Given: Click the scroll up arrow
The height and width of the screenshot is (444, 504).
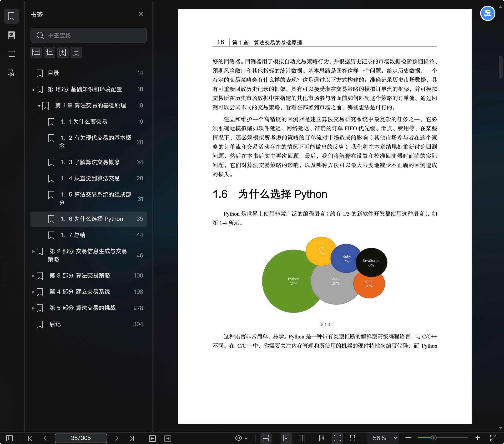Looking at the screenshot, I should 501,7.
